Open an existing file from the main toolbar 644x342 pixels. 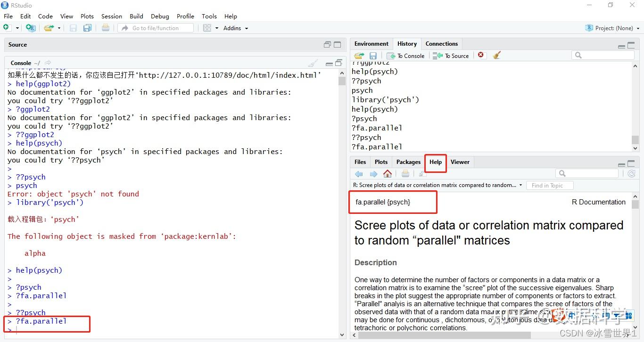click(x=49, y=28)
